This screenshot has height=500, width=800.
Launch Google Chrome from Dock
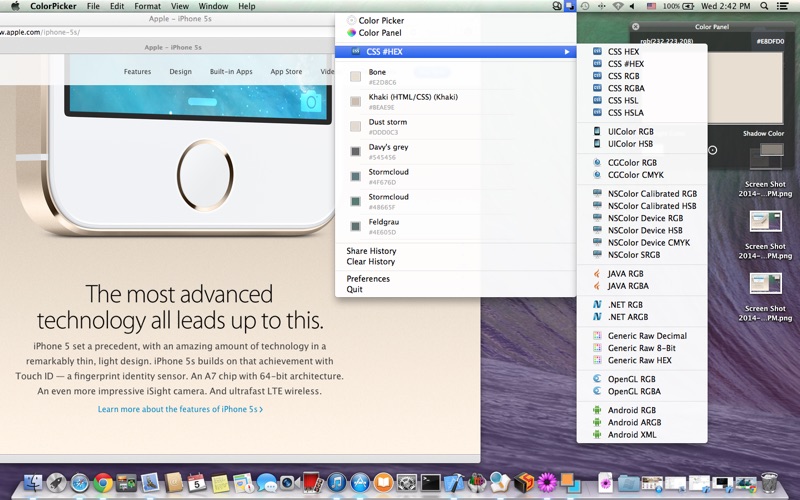pyautogui.click(x=103, y=482)
